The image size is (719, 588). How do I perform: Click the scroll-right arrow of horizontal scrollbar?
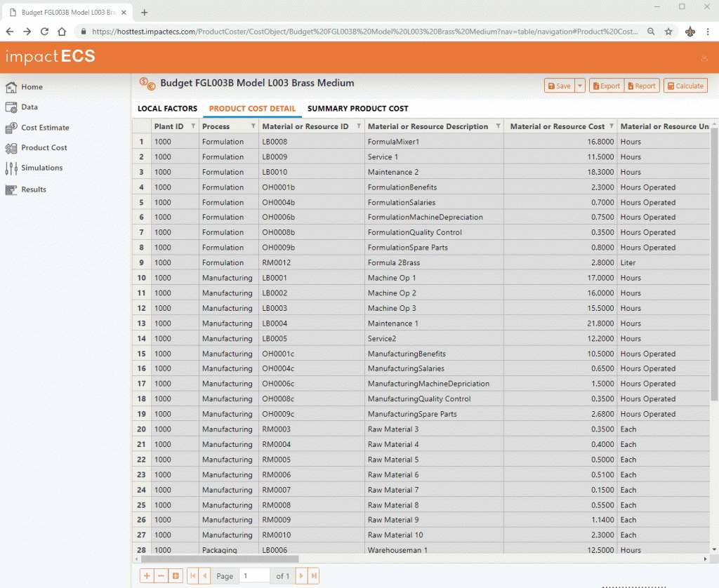[705, 559]
